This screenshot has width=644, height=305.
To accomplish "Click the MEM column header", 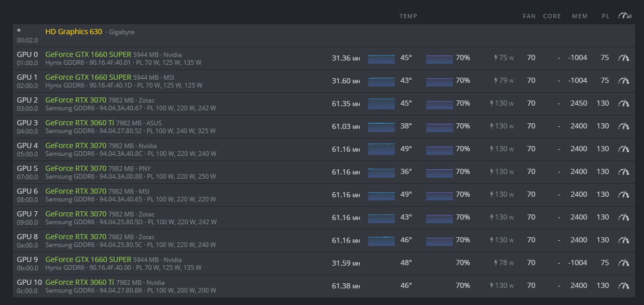I will (x=580, y=16).
